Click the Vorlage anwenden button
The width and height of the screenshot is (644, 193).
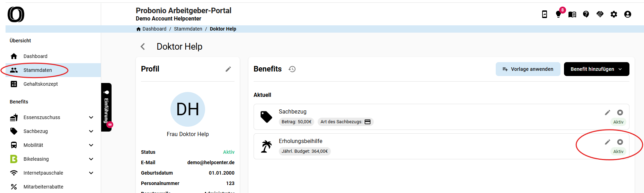528,69
